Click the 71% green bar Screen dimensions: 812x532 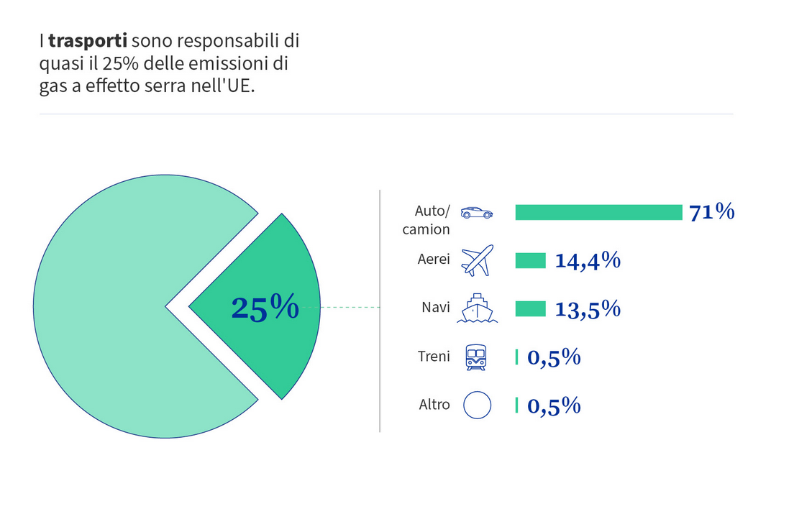[598, 212]
